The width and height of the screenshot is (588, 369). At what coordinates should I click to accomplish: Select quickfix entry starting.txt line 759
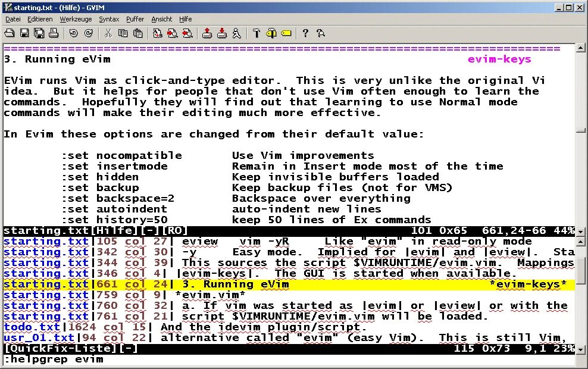coord(289,295)
